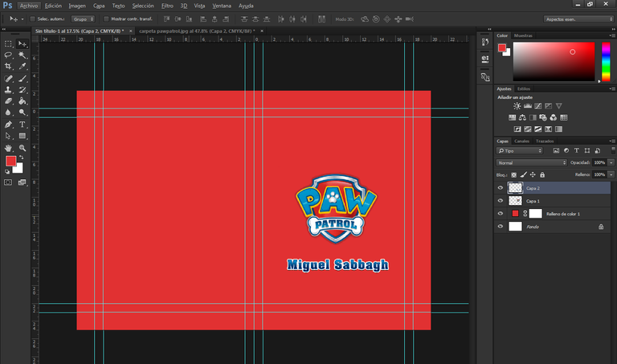This screenshot has height=364, width=617.
Task: Hide the Capa 2 layer
Action: pyautogui.click(x=501, y=188)
